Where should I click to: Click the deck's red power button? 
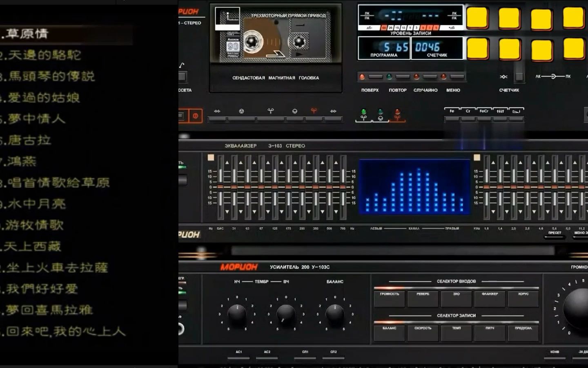click(196, 116)
